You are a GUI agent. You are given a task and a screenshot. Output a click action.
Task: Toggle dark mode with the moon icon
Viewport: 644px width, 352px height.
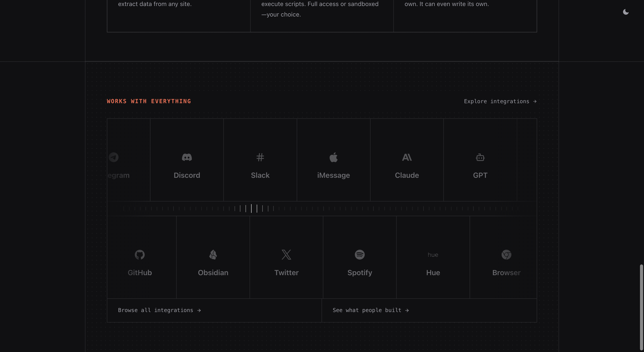pos(626,12)
